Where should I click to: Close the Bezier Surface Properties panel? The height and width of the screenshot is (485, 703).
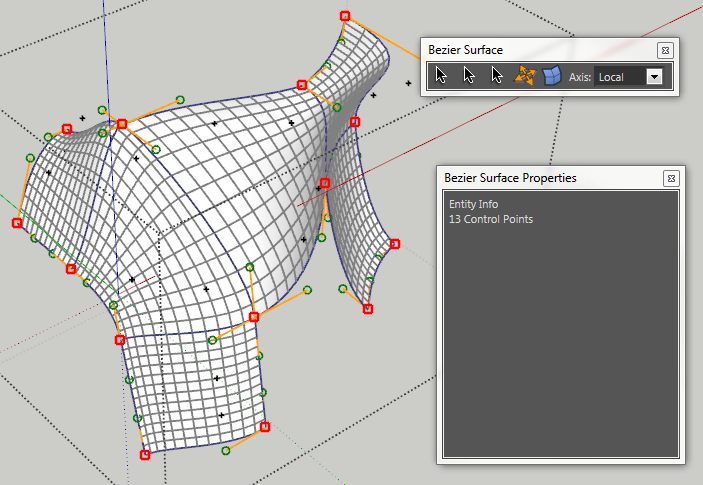click(671, 178)
